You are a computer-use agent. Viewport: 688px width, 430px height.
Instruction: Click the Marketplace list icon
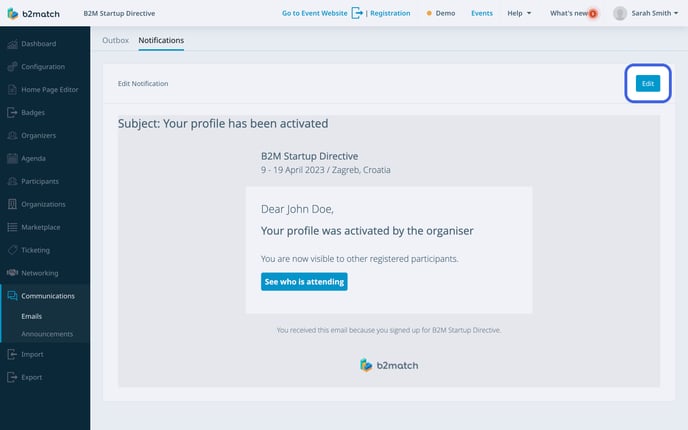pyautogui.click(x=12, y=227)
